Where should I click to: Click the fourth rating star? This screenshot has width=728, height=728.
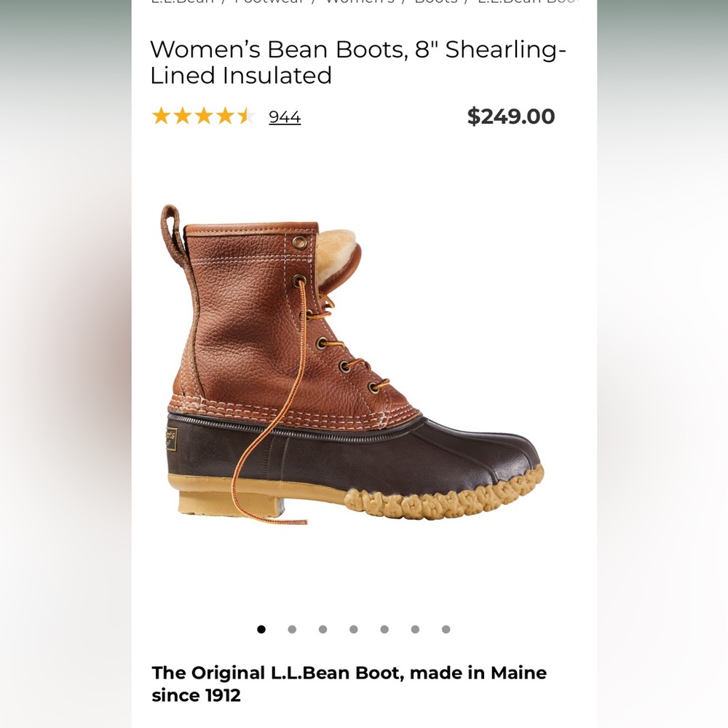point(223,116)
